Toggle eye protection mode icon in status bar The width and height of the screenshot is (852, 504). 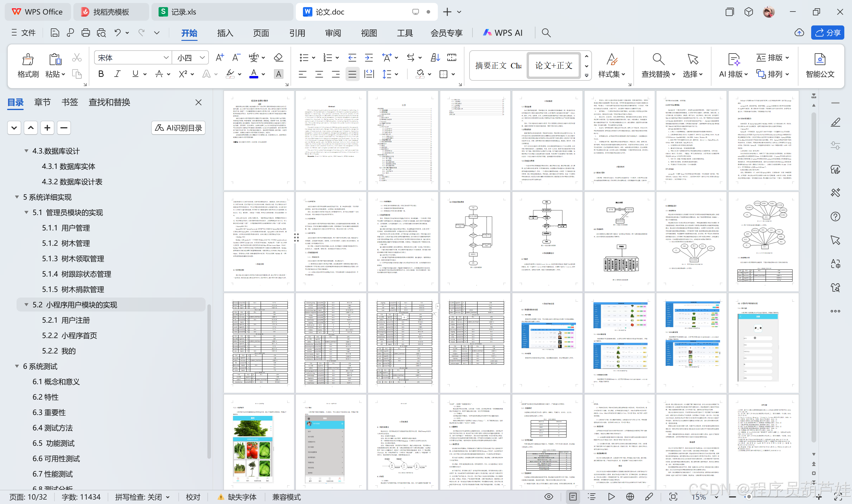click(549, 497)
